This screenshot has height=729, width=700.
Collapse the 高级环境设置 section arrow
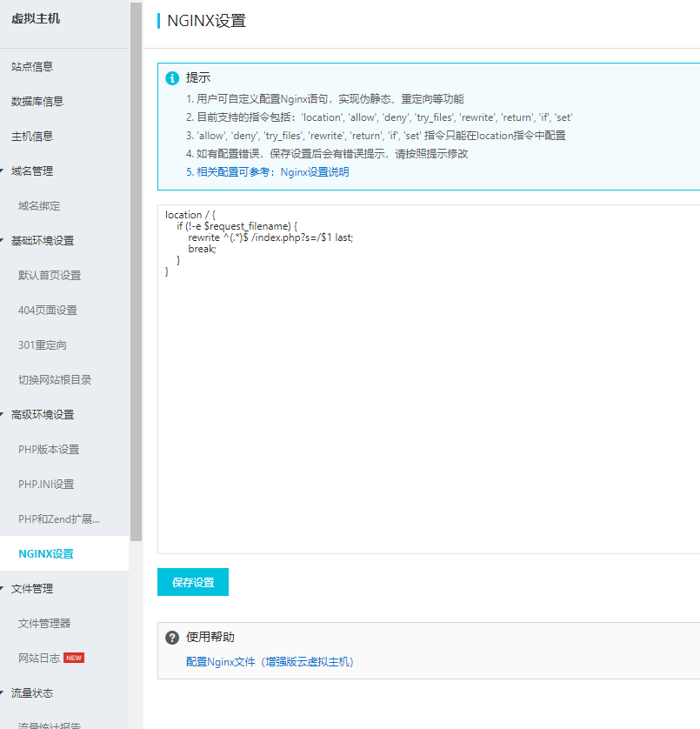pos(2,414)
